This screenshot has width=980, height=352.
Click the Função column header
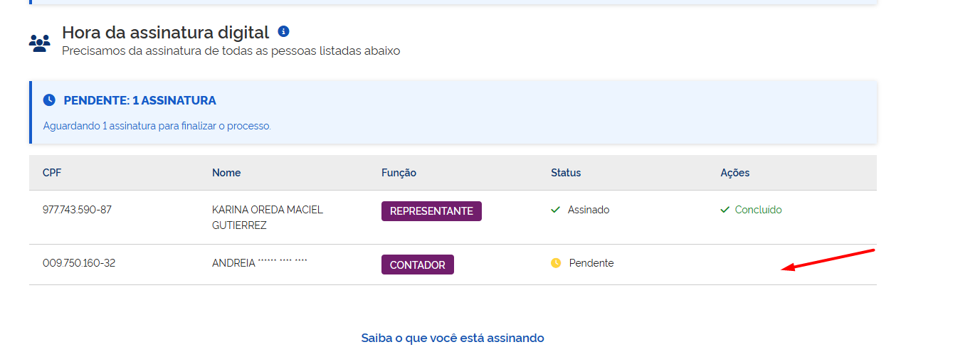pyautogui.click(x=399, y=173)
